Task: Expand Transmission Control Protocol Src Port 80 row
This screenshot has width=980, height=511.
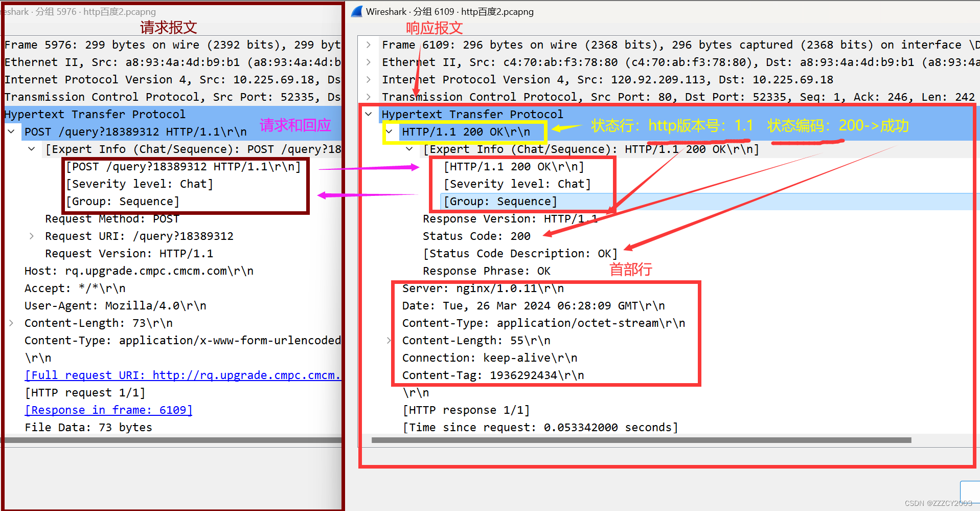Action: (x=369, y=97)
